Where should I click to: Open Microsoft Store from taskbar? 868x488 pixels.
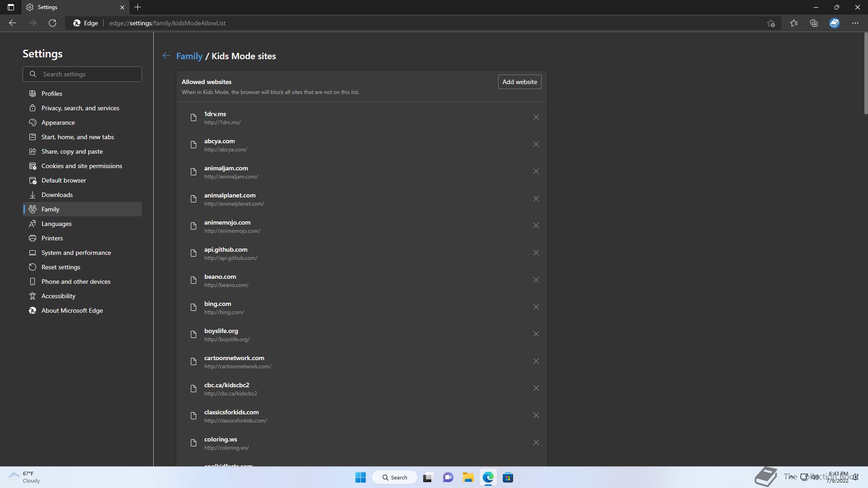[x=508, y=477]
